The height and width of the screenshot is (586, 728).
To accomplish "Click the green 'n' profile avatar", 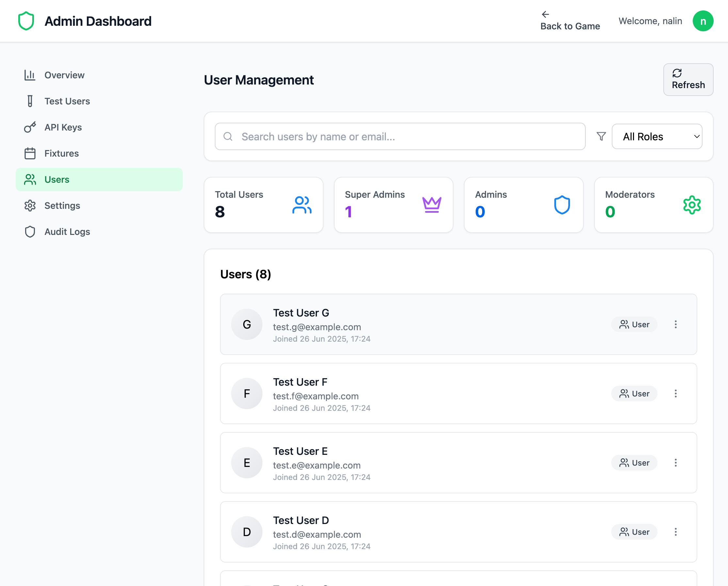I will tap(703, 21).
